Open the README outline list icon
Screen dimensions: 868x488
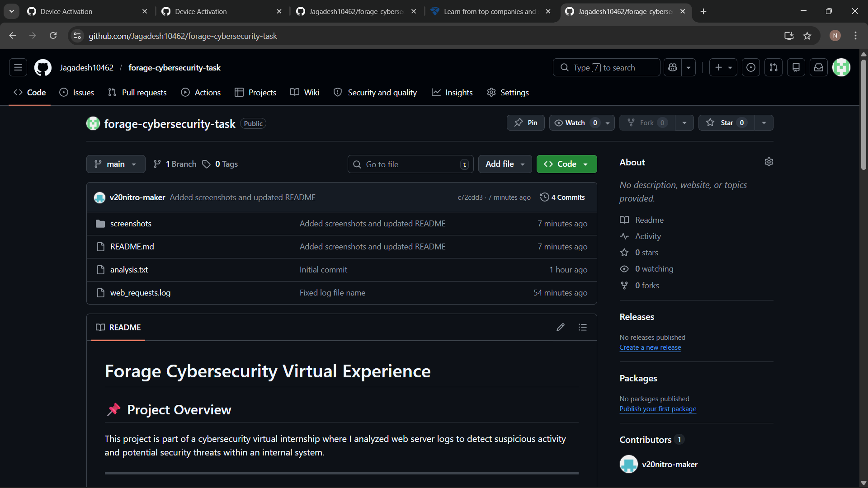pyautogui.click(x=583, y=327)
